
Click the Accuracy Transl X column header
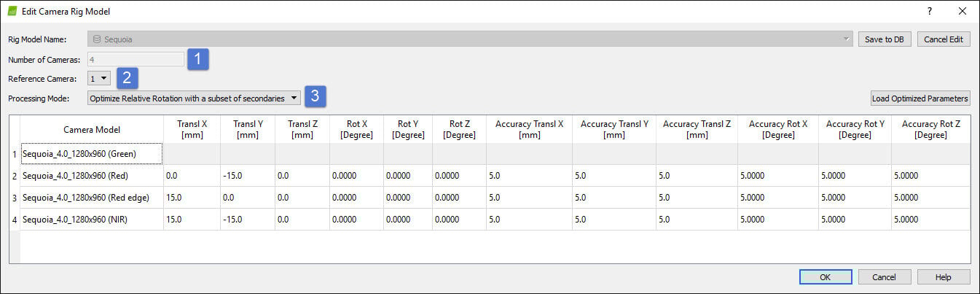[x=529, y=129]
